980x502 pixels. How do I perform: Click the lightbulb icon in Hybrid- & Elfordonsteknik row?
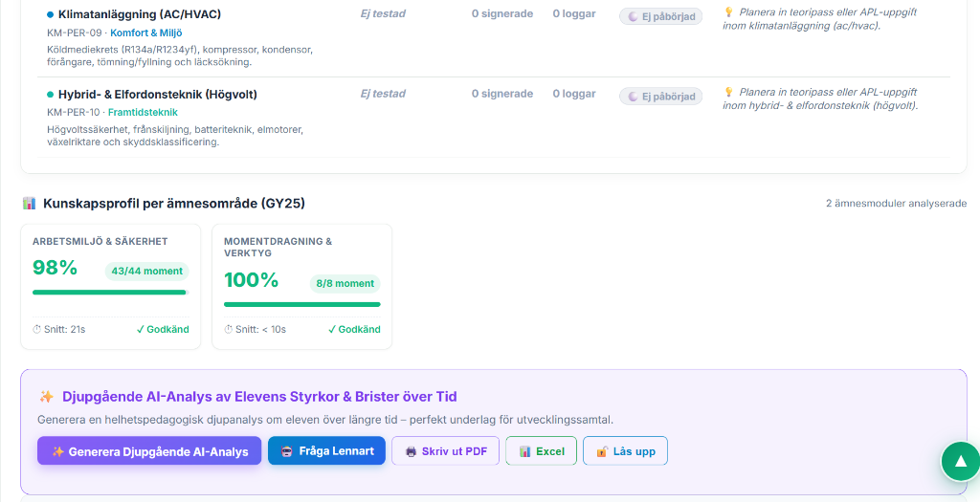pos(728,92)
